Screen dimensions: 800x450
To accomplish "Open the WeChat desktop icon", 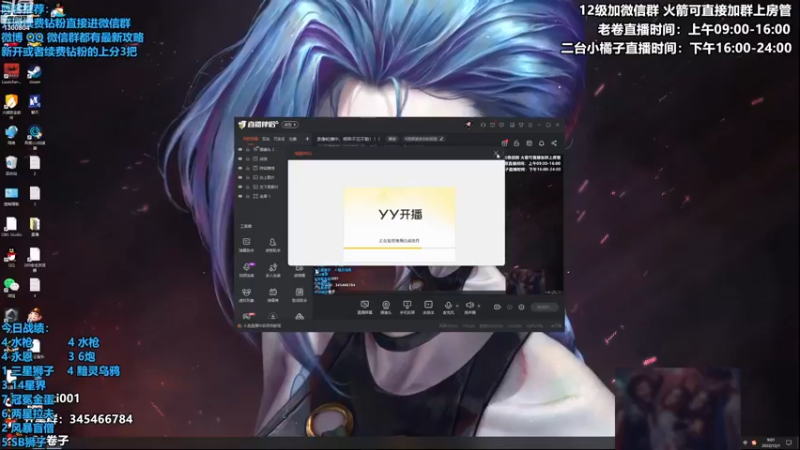I will pyautogui.click(x=11, y=287).
